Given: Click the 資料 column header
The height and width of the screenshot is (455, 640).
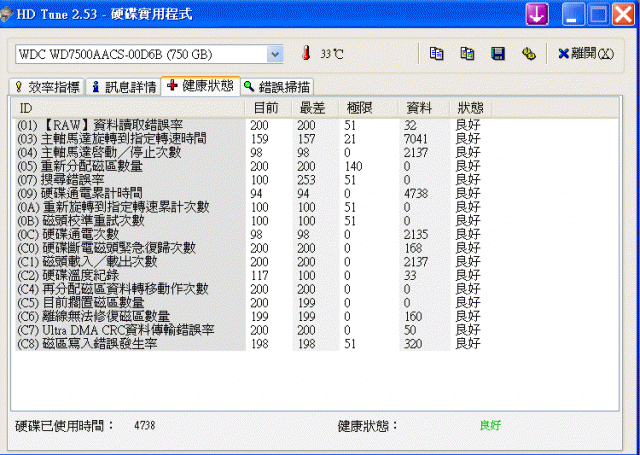Looking at the screenshot, I should pyautogui.click(x=424, y=108).
